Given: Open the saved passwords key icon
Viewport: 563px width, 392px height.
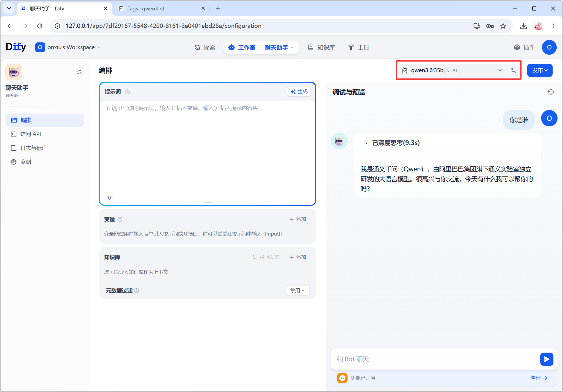Looking at the screenshot, I should pos(490,26).
